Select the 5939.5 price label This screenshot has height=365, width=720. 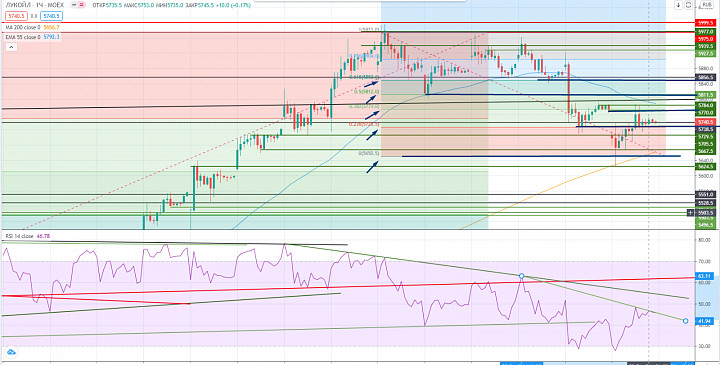click(x=706, y=46)
